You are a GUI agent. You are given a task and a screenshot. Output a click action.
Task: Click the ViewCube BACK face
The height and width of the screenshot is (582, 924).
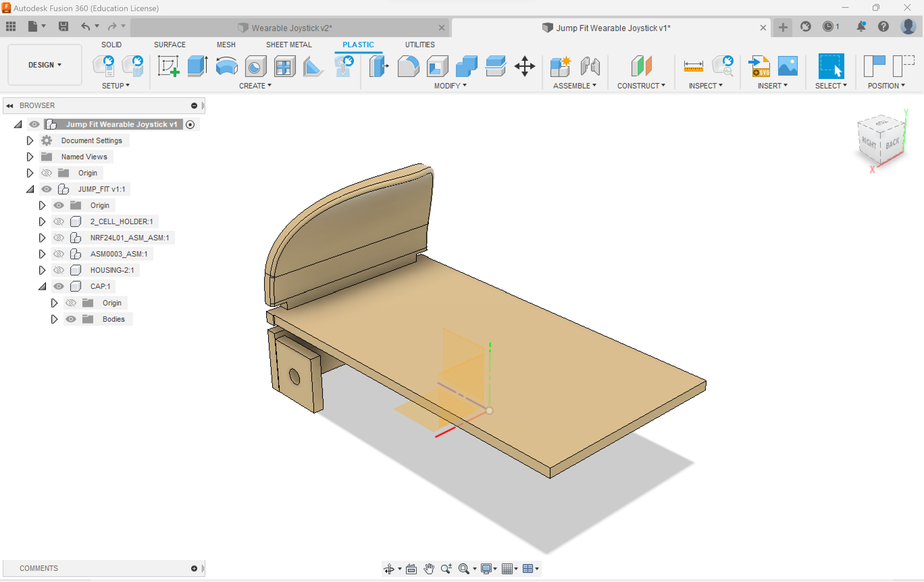pos(892,144)
